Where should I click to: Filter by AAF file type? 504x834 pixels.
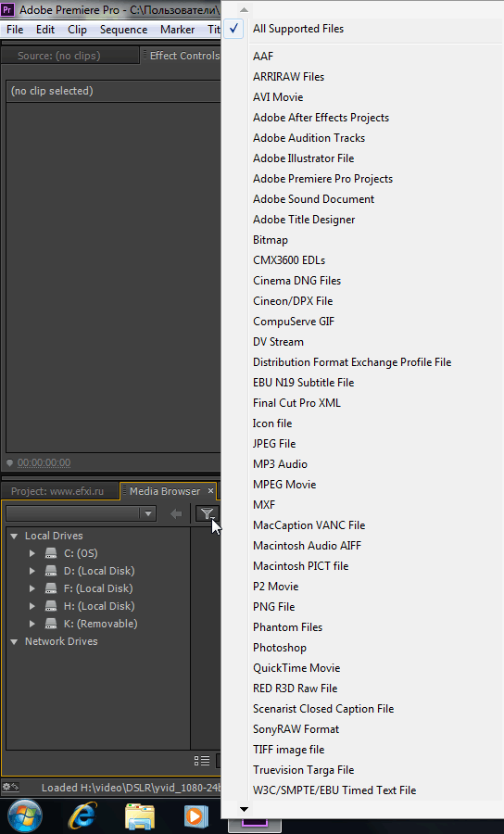(263, 56)
